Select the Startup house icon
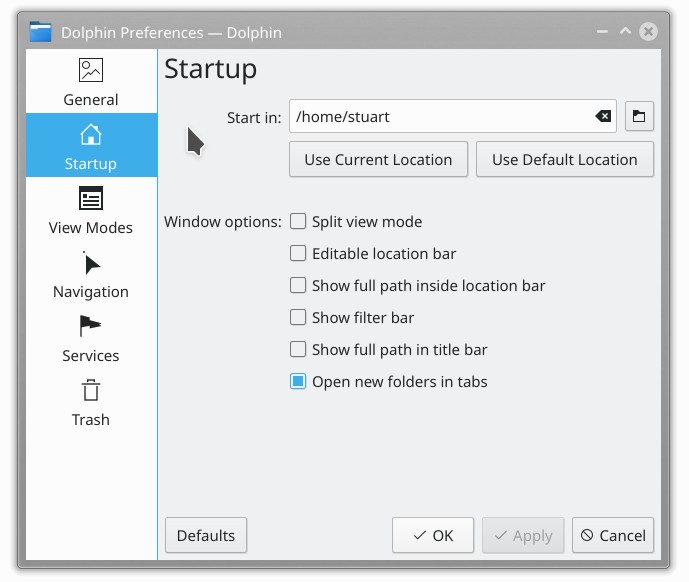 91,135
